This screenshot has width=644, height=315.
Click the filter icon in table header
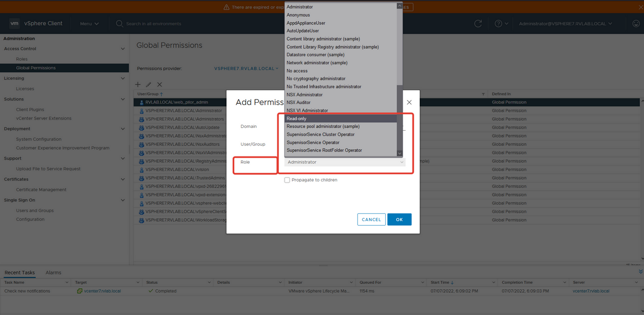[x=483, y=94]
